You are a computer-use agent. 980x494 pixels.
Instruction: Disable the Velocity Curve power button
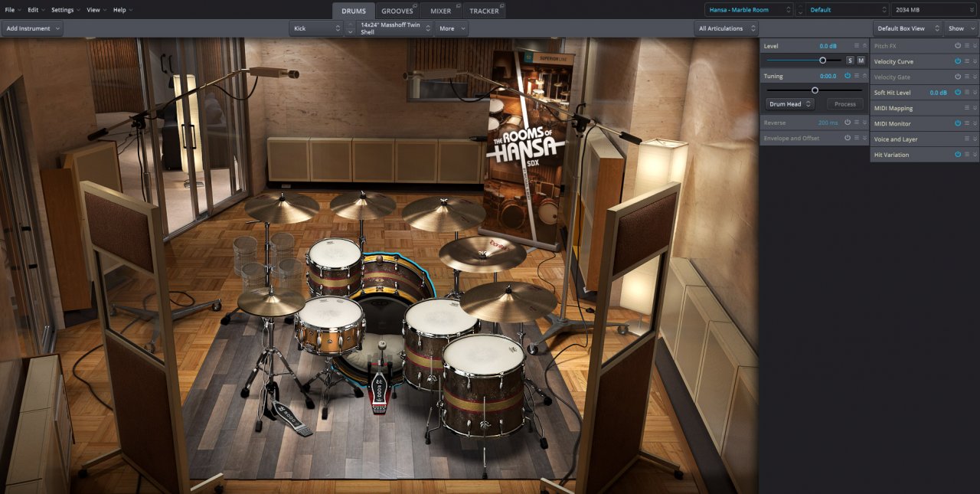[958, 61]
